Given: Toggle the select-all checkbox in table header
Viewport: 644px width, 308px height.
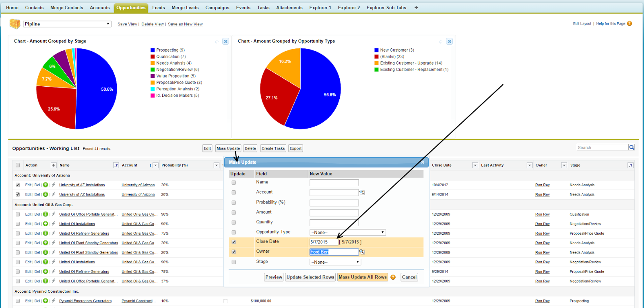Looking at the screenshot, I should pos(18,165).
